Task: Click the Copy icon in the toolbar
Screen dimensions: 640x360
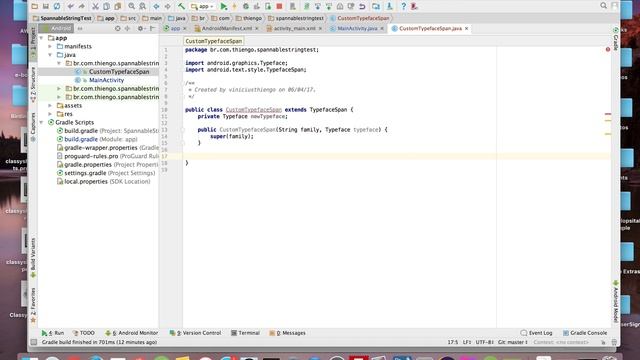Action: point(107,6)
